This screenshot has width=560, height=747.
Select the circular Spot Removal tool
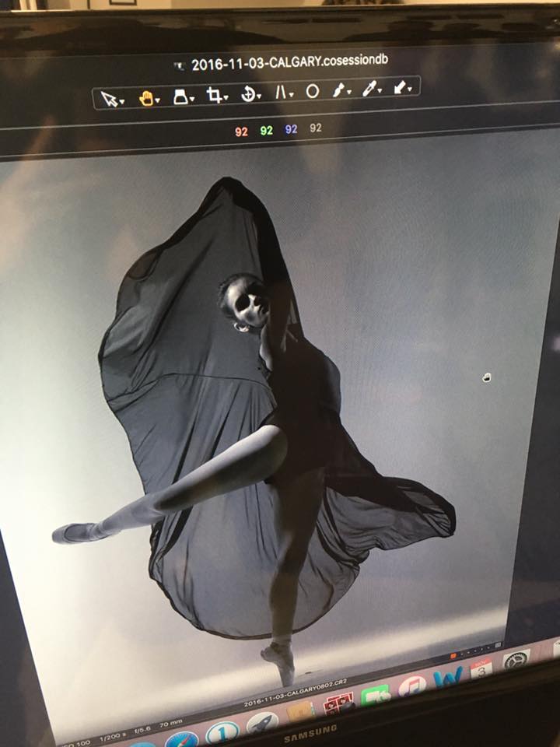click(x=313, y=91)
